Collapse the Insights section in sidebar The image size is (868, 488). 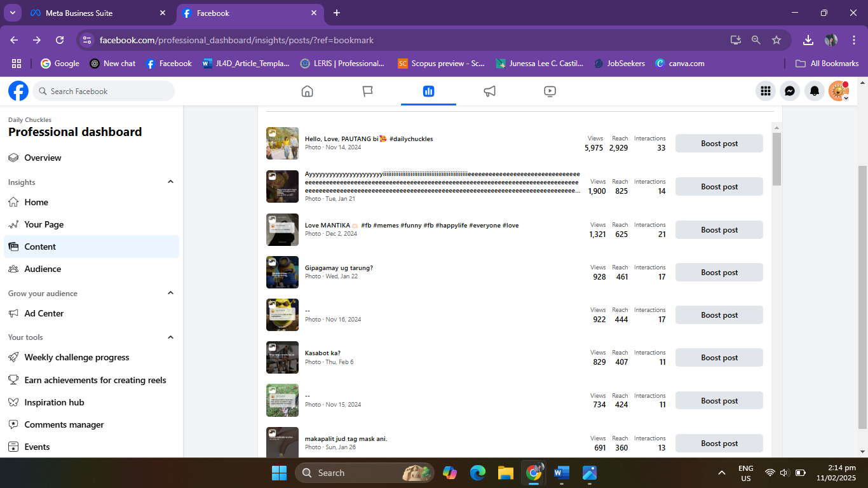point(170,182)
